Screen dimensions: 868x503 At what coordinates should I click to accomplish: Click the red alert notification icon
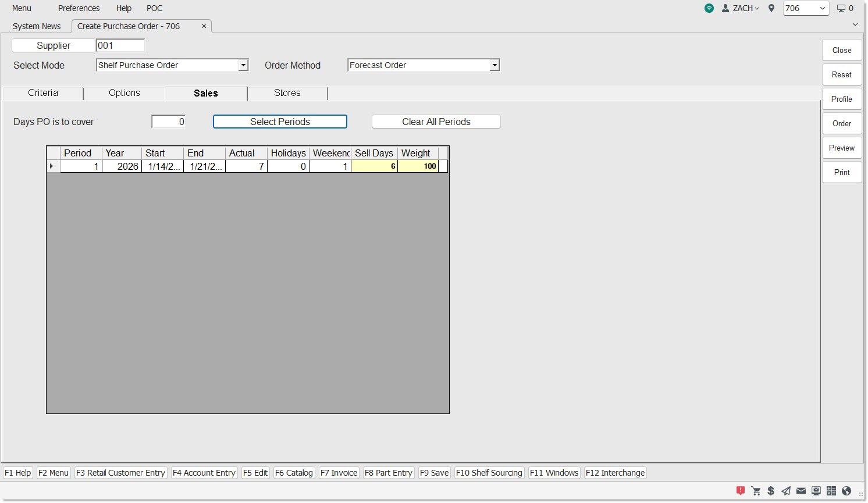(740, 491)
